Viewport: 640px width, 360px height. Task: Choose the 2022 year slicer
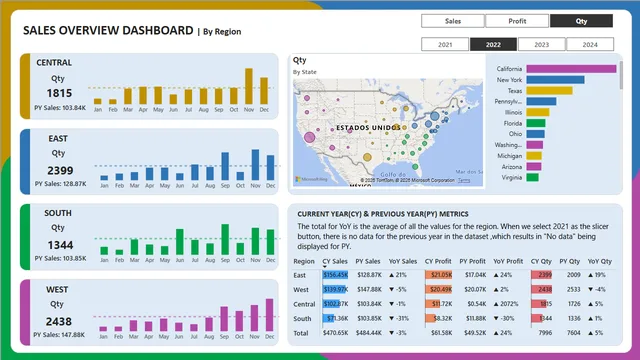click(493, 44)
